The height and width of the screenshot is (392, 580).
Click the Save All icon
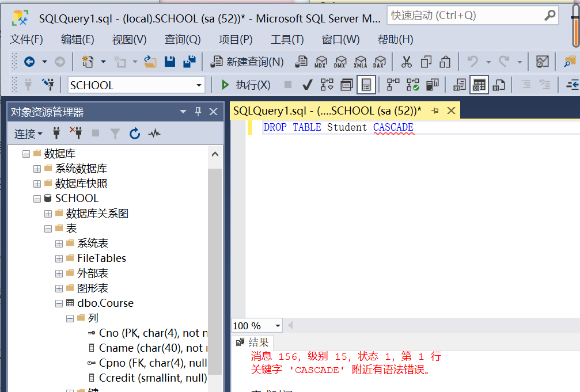click(x=189, y=62)
